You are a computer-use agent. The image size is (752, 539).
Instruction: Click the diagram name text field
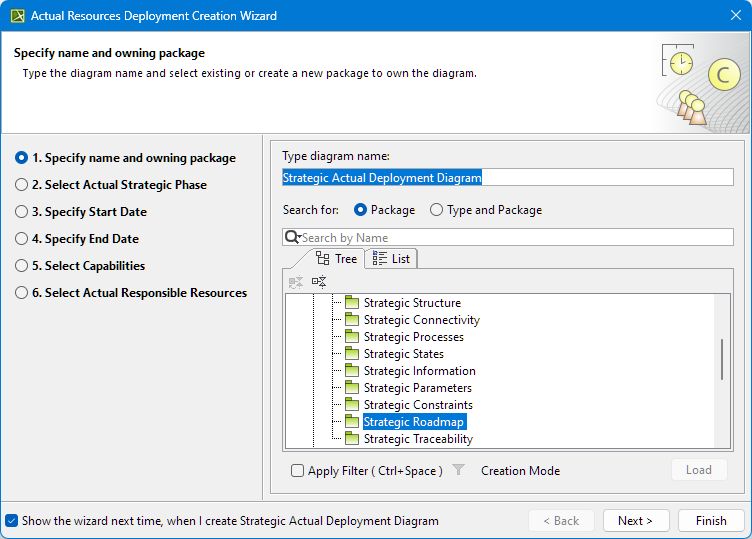point(507,177)
